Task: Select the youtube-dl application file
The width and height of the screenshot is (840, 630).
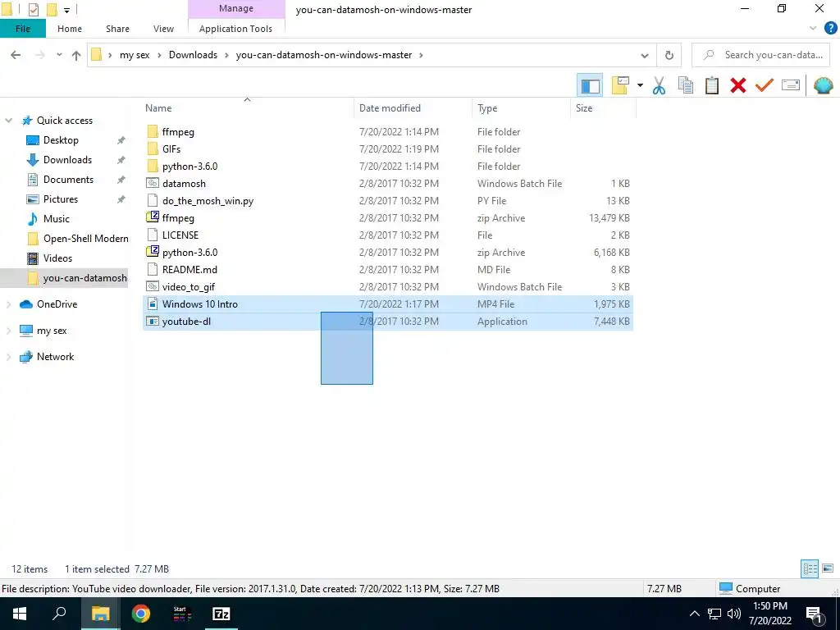Action: pyautogui.click(x=388, y=322)
